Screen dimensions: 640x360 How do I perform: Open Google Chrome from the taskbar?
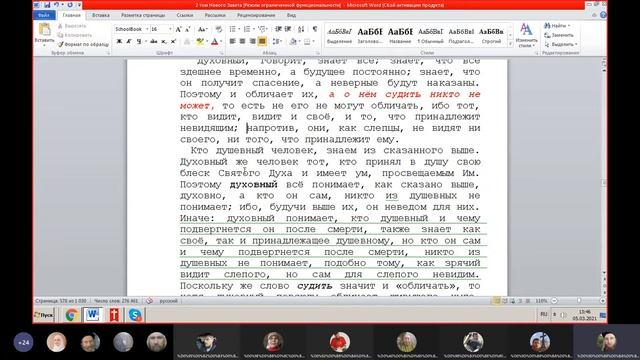pos(72,315)
